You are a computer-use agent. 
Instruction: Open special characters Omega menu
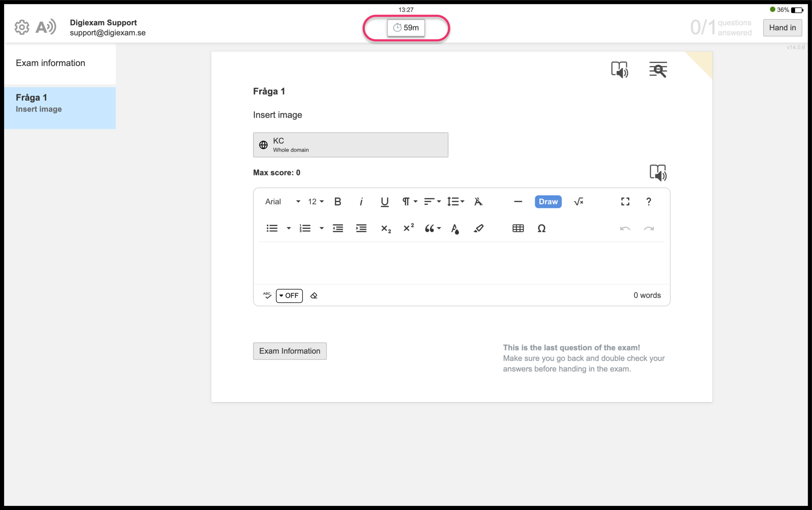(x=541, y=228)
